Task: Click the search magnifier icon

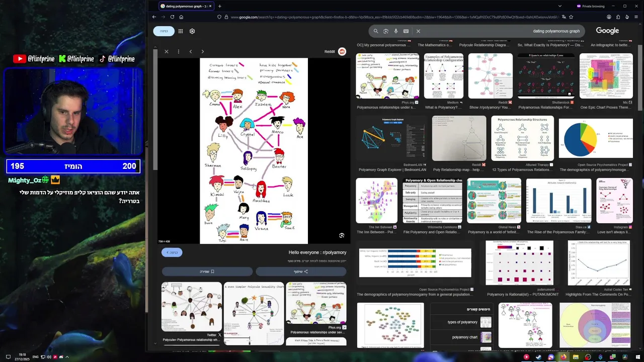Action: 376,31
